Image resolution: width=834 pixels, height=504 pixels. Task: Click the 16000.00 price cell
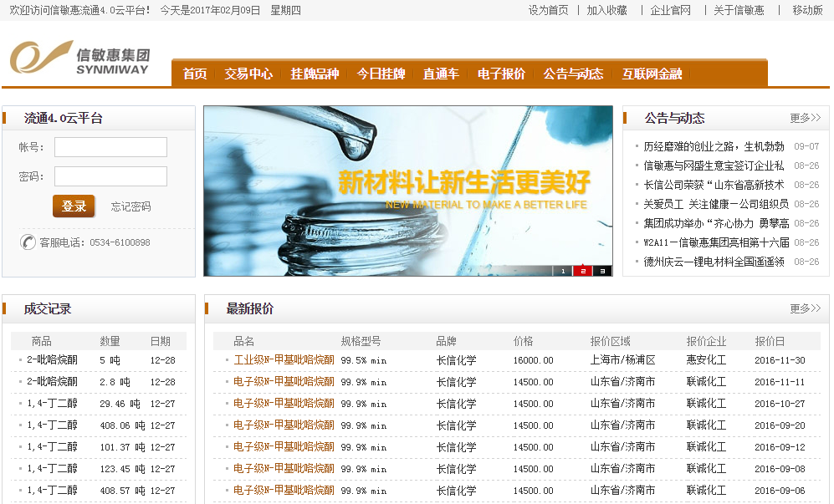point(534,360)
